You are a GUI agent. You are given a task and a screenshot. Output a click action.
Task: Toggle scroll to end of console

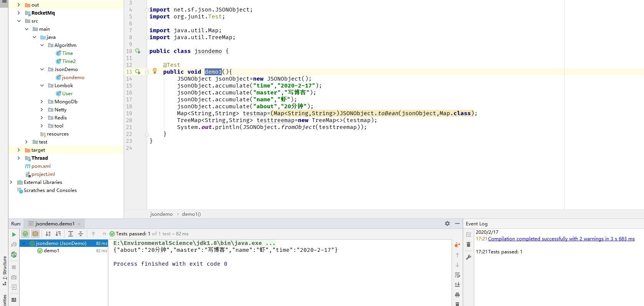457,285
